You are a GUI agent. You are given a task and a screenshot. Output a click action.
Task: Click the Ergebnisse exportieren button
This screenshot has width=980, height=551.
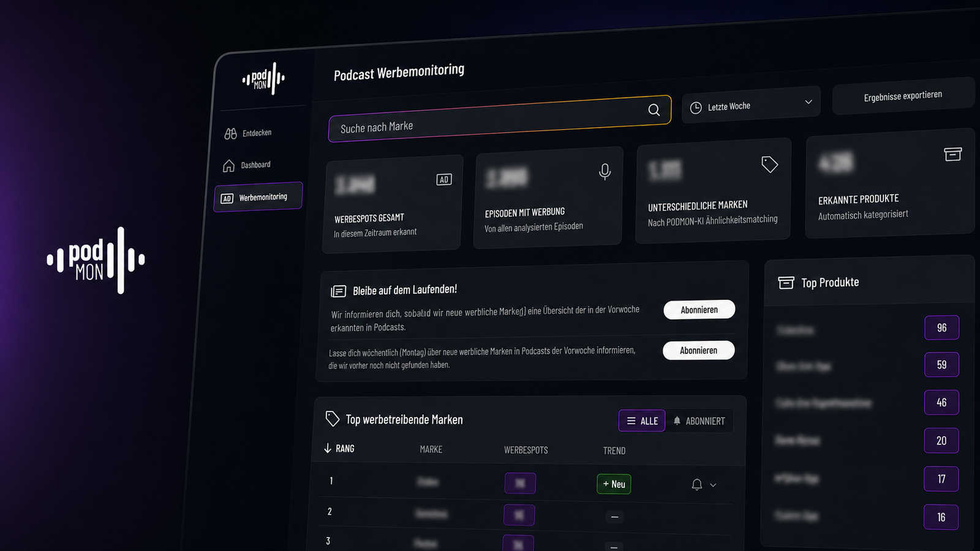click(x=903, y=96)
